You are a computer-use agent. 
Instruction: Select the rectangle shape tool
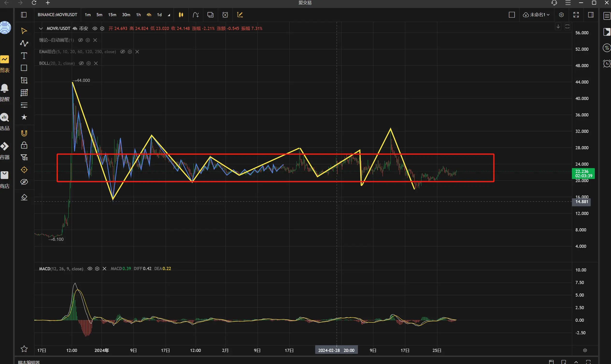pos(24,68)
